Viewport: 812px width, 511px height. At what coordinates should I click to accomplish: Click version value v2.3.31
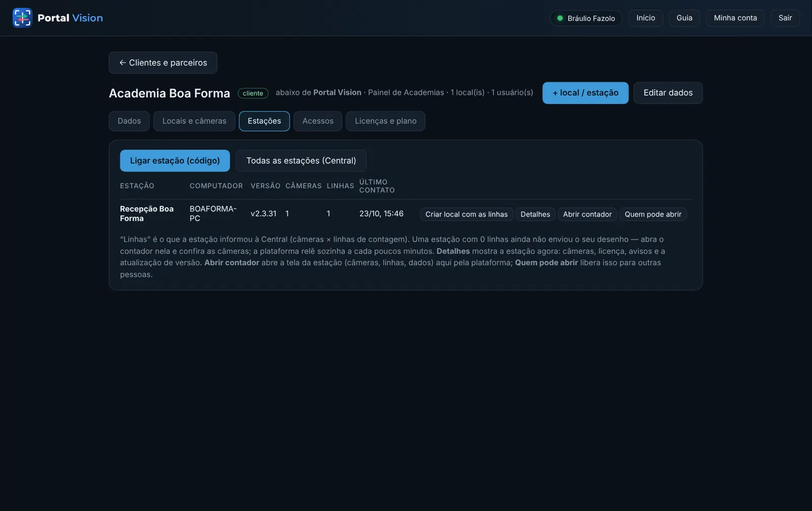click(263, 214)
